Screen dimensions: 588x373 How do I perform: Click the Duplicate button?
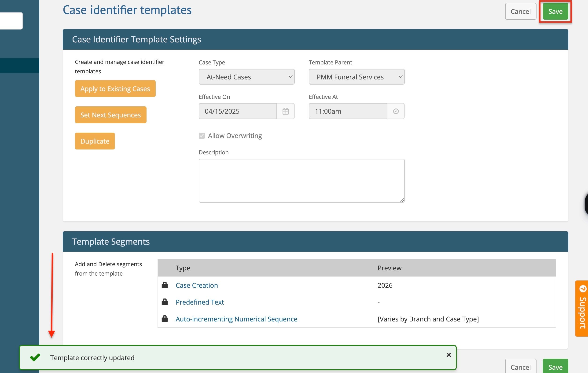95,141
